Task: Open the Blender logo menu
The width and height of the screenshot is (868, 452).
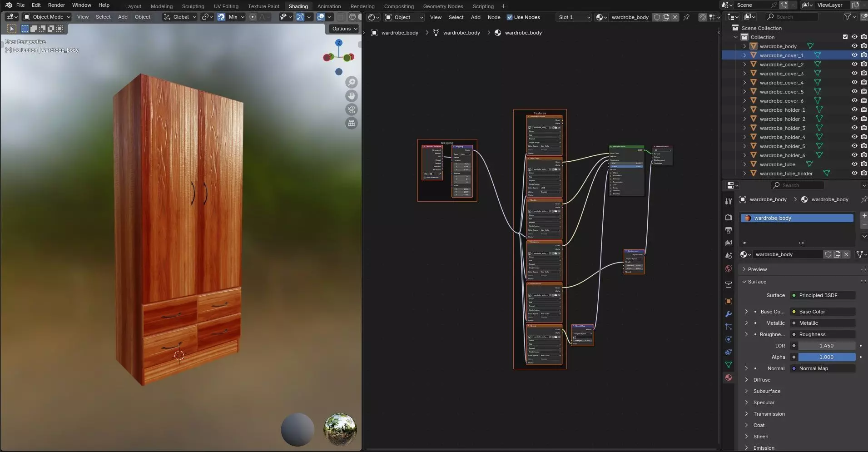Action: click(9, 5)
